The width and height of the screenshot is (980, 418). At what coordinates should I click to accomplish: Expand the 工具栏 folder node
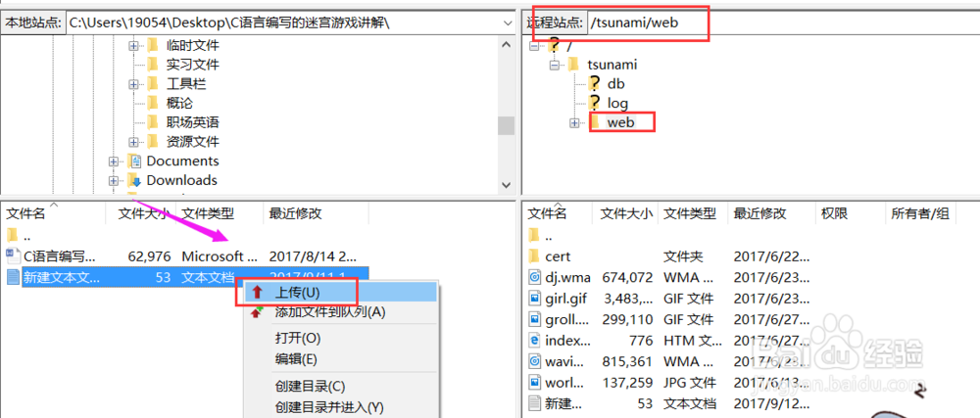(x=133, y=84)
